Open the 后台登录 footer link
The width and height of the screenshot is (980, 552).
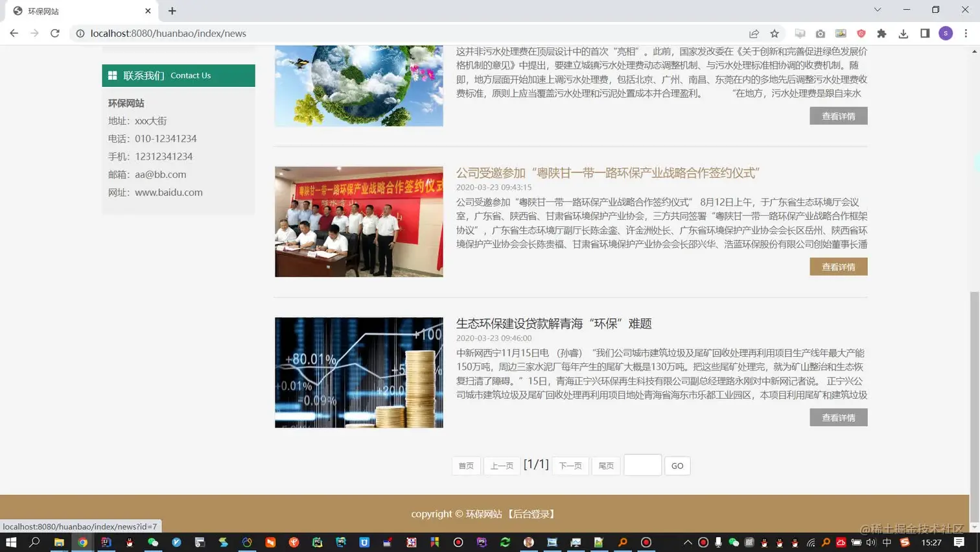point(531,514)
